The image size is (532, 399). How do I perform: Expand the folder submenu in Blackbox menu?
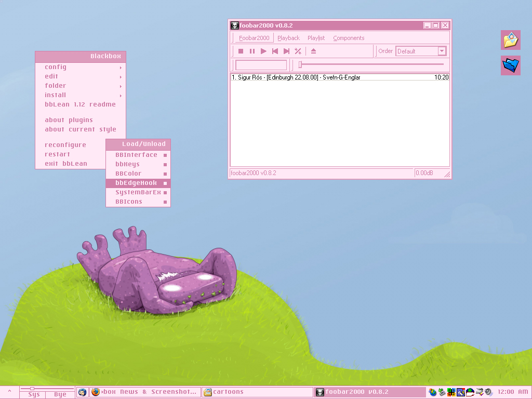click(81, 86)
